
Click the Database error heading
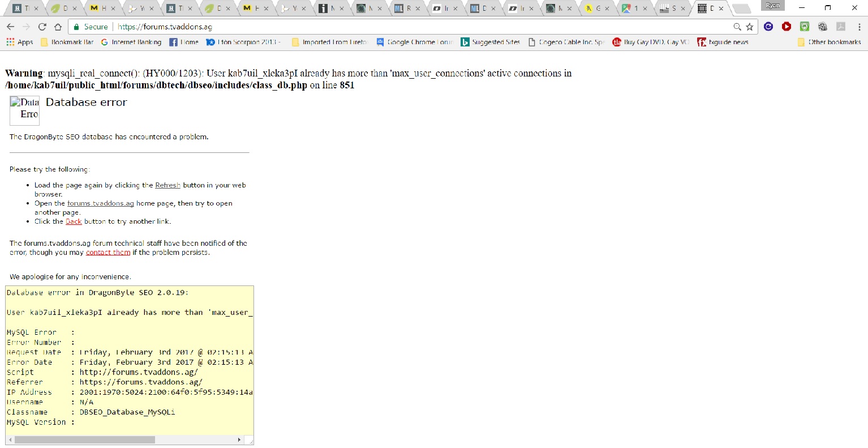[86, 103]
